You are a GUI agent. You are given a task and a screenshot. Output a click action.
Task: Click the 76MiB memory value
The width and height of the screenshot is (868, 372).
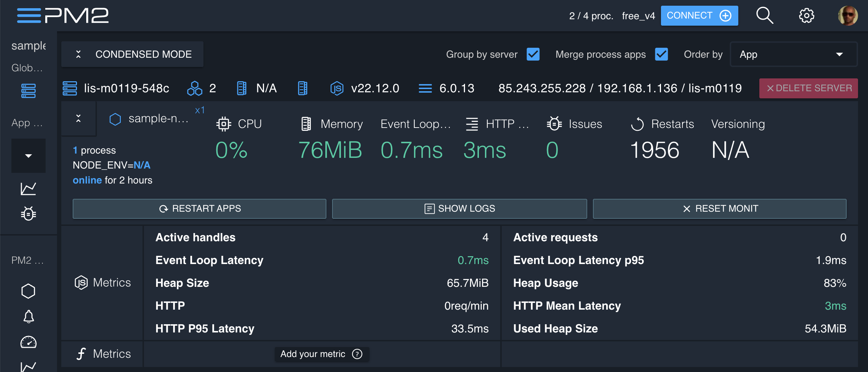pos(330,150)
